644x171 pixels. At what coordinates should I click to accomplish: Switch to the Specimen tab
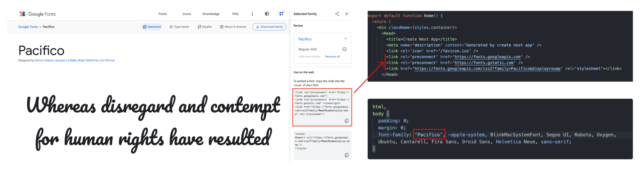tap(152, 27)
